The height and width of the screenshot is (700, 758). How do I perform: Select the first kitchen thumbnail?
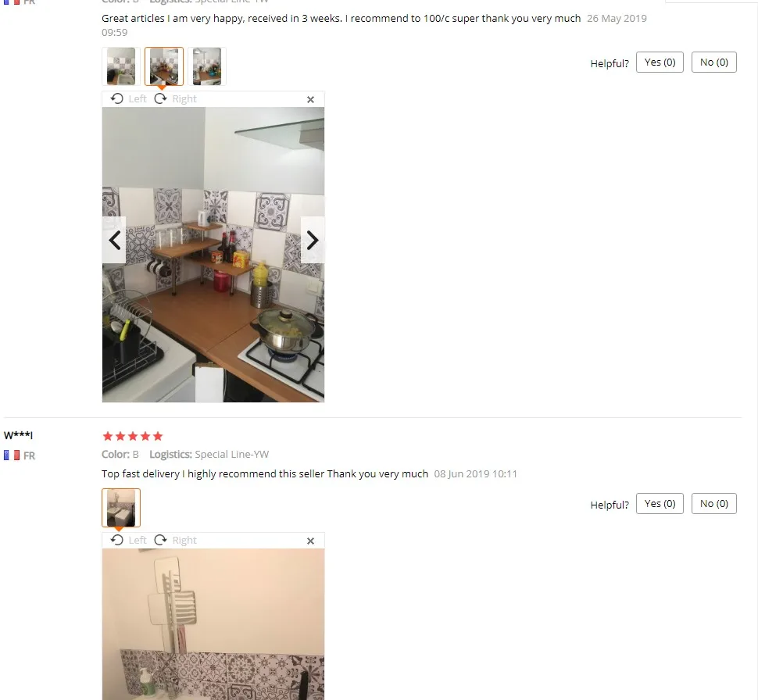121,66
